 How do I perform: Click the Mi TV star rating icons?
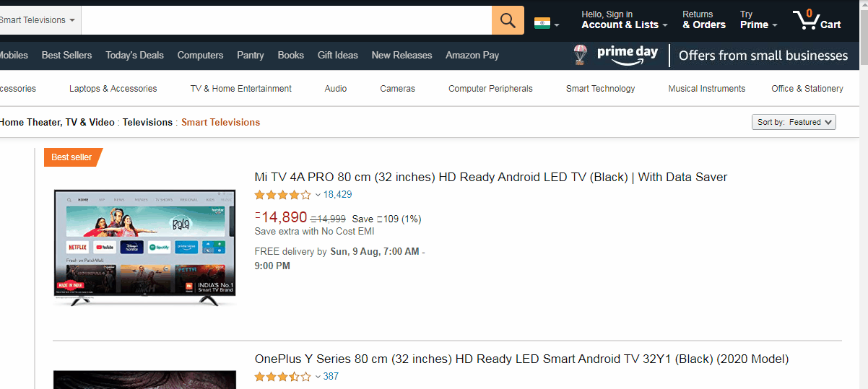point(282,195)
